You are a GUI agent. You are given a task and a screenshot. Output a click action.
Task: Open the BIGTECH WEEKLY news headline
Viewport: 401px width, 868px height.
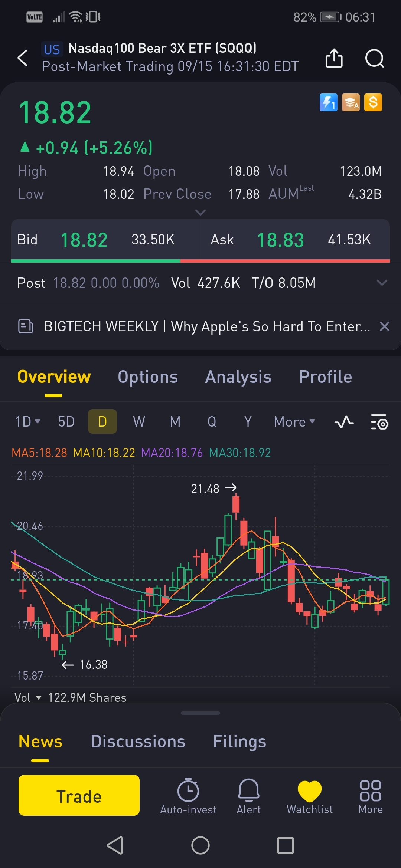[207, 326]
